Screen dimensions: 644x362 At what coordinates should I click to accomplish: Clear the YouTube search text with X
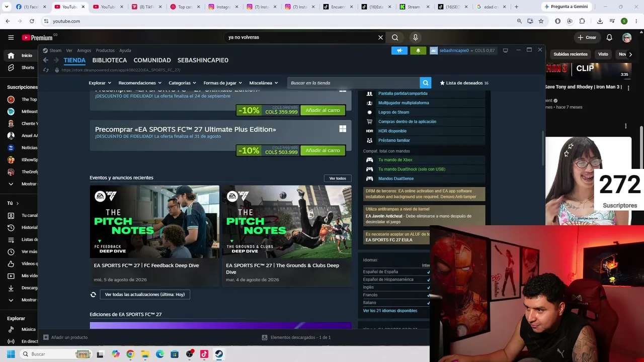[380, 37]
